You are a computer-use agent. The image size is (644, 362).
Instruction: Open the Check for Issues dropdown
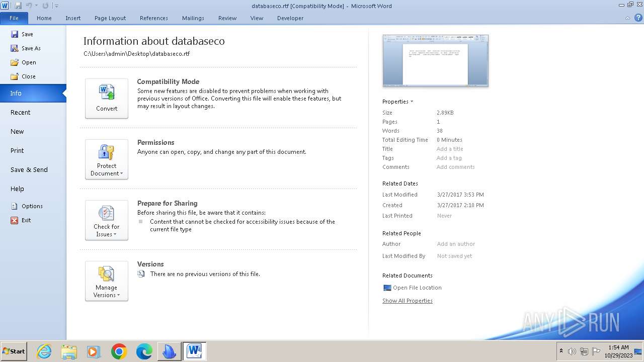click(x=107, y=220)
